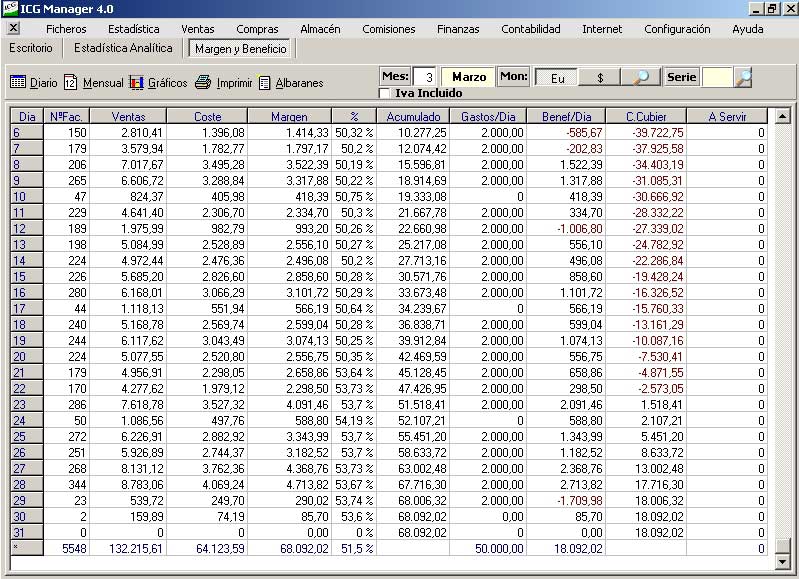The width and height of the screenshot is (799, 579).
Task: Click the Mes number input field
Action: click(x=425, y=77)
